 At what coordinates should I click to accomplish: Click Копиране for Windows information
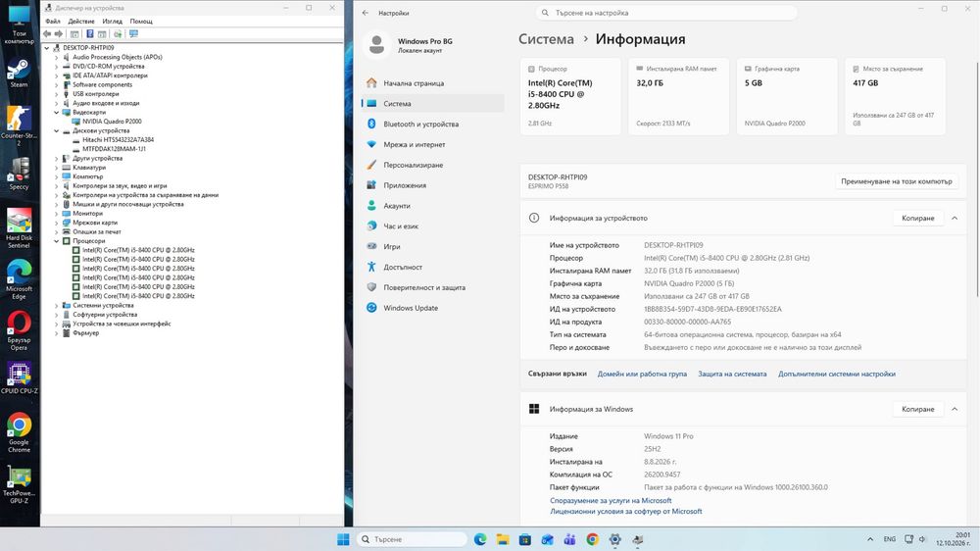917,409
